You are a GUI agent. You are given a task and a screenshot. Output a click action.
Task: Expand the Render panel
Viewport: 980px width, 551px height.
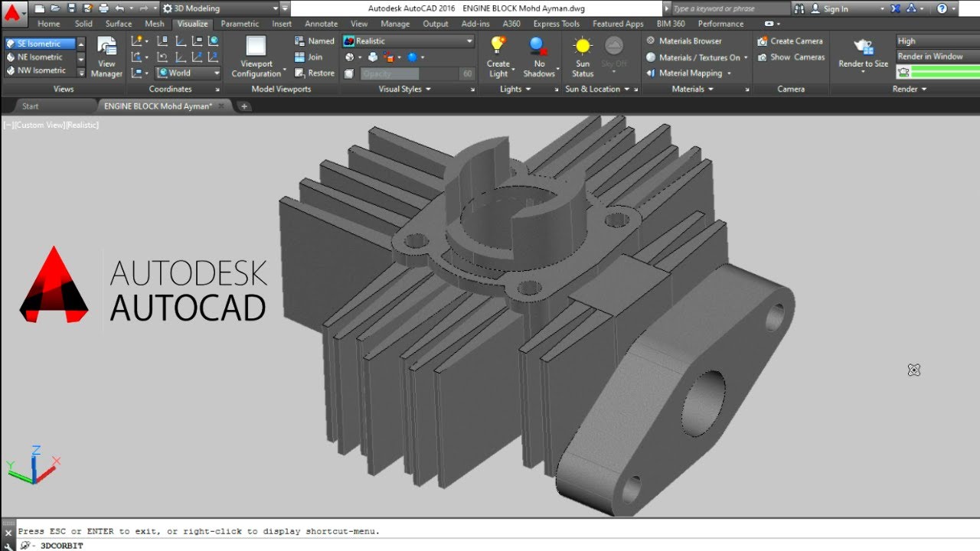point(909,89)
